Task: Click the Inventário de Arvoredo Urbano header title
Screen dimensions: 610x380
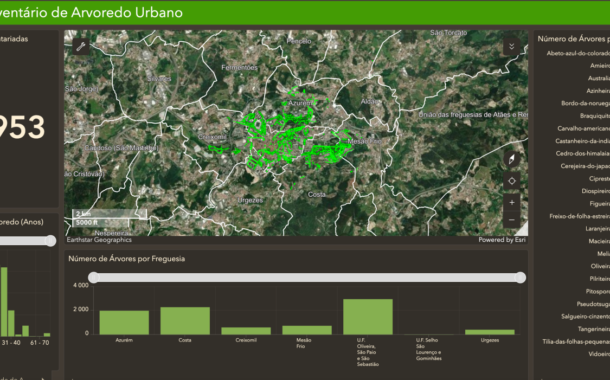Action: [x=91, y=12]
